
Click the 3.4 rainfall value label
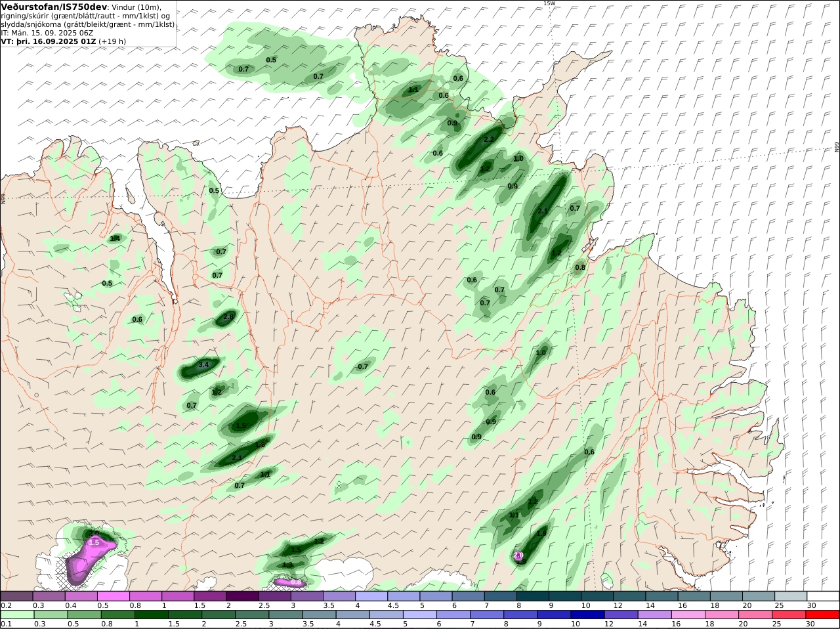click(x=203, y=365)
